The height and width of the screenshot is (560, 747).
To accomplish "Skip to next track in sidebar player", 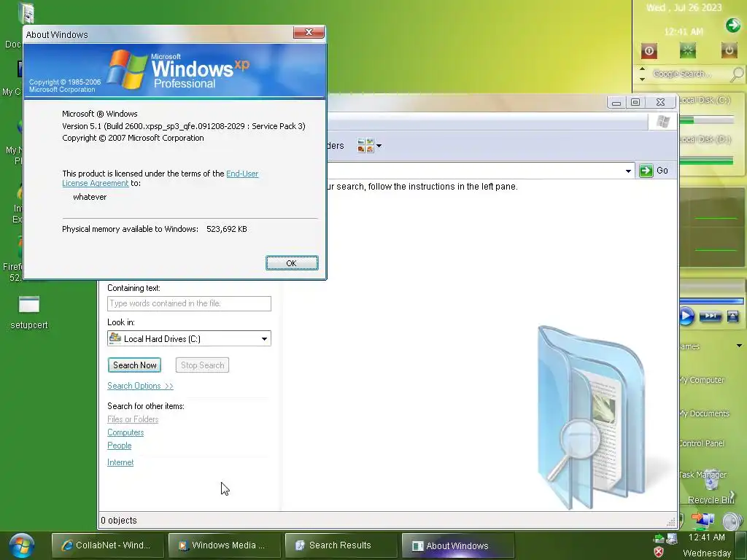I will [x=711, y=316].
